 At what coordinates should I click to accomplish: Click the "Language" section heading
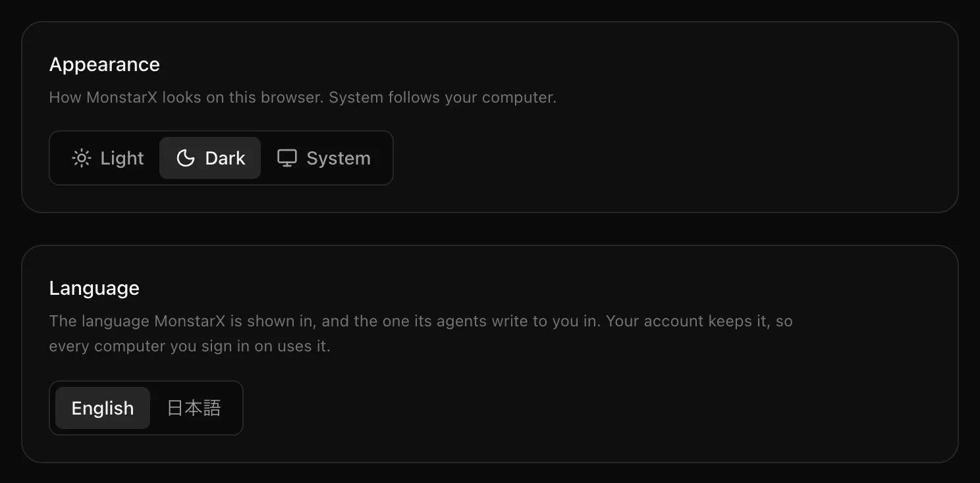pos(94,288)
